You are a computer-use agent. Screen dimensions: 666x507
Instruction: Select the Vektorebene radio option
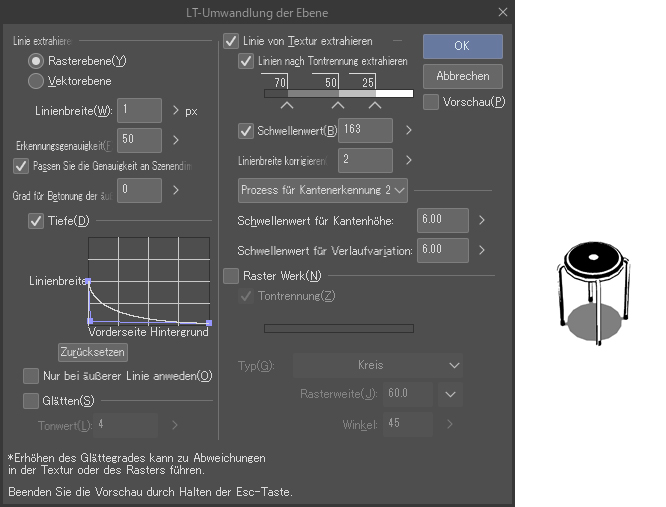[x=36, y=81]
